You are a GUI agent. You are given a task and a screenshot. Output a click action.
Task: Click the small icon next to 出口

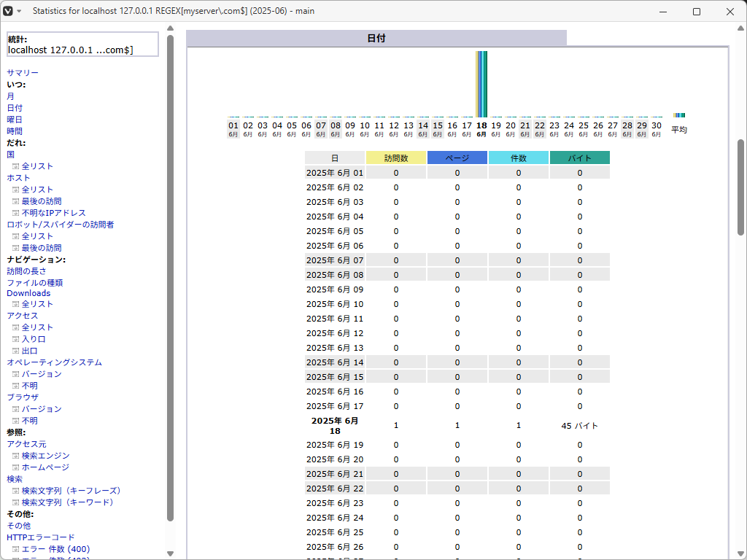[15, 351]
